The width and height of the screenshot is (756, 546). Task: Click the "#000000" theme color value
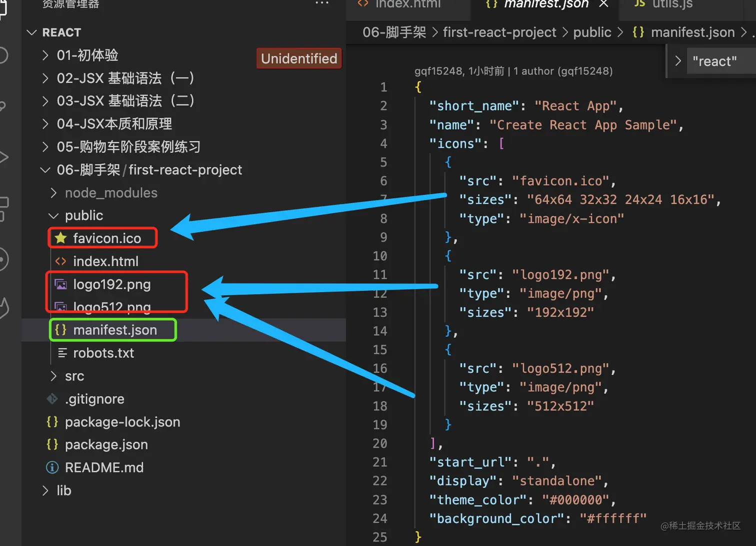[x=575, y=500]
